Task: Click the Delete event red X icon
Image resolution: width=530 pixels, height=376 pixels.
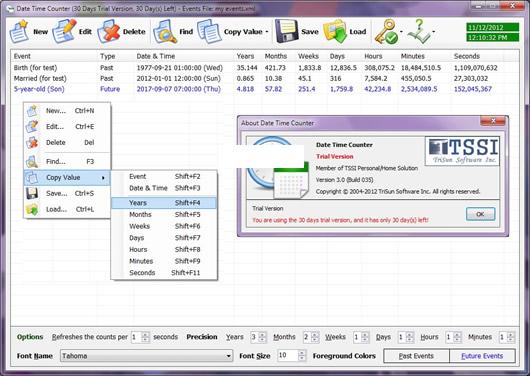Action: coord(109,31)
